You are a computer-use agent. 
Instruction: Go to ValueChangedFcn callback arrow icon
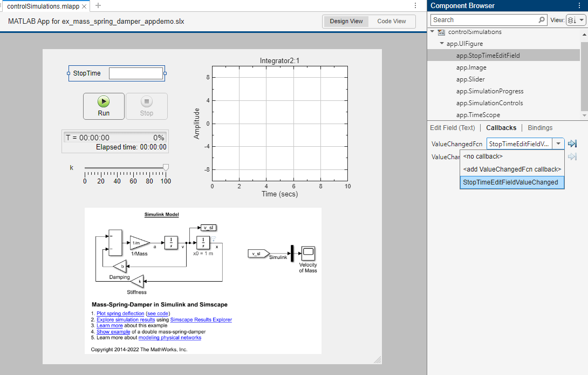click(x=573, y=144)
